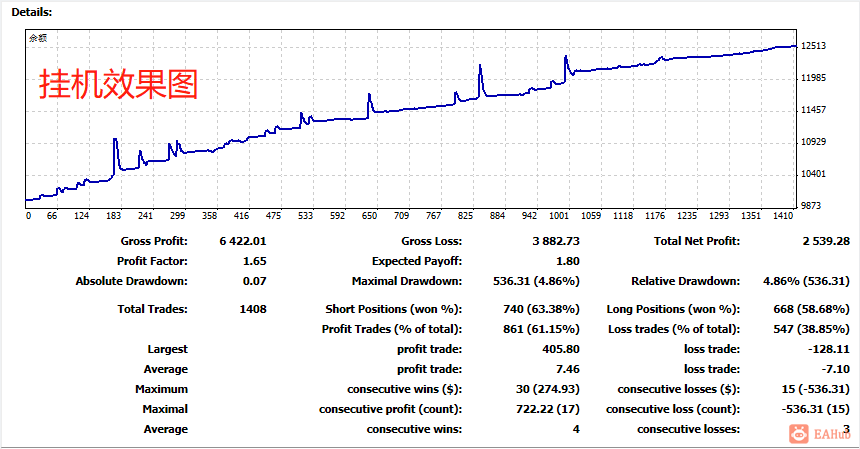This screenshot has width=860, height=449.
Task: Select consecutive wins value 30 (274.93)
Action: pyautogui.click(x=547, y=389)
